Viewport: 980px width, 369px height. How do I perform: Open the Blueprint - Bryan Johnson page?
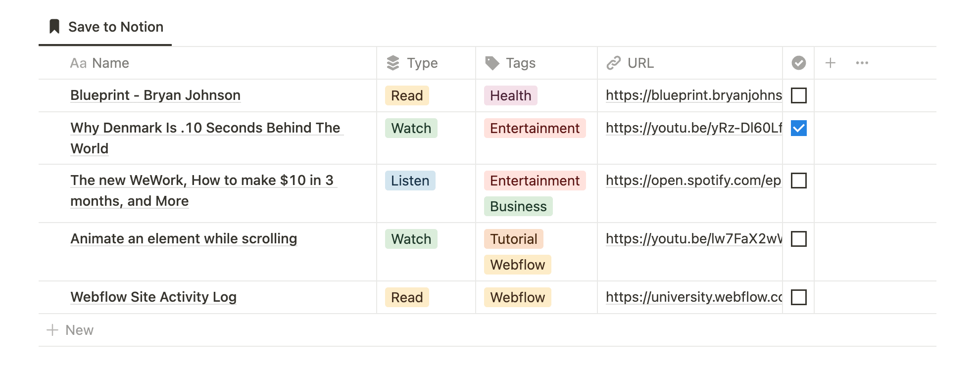click(155, 95)
